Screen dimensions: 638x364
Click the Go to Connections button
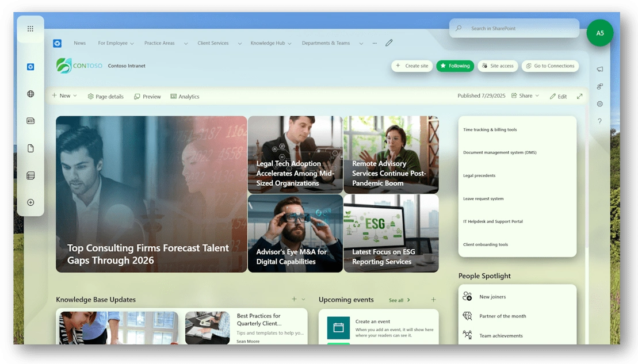pyautogui.click(x=551, y=66)
